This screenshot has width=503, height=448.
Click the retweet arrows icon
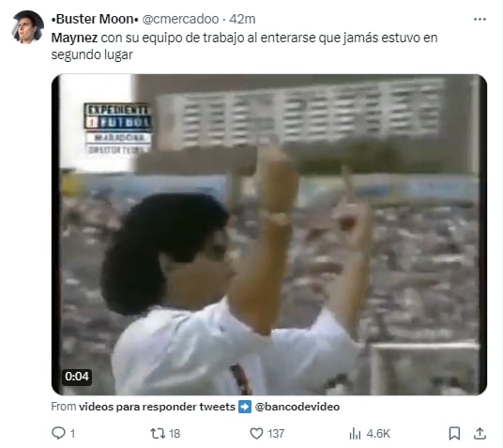158,433
